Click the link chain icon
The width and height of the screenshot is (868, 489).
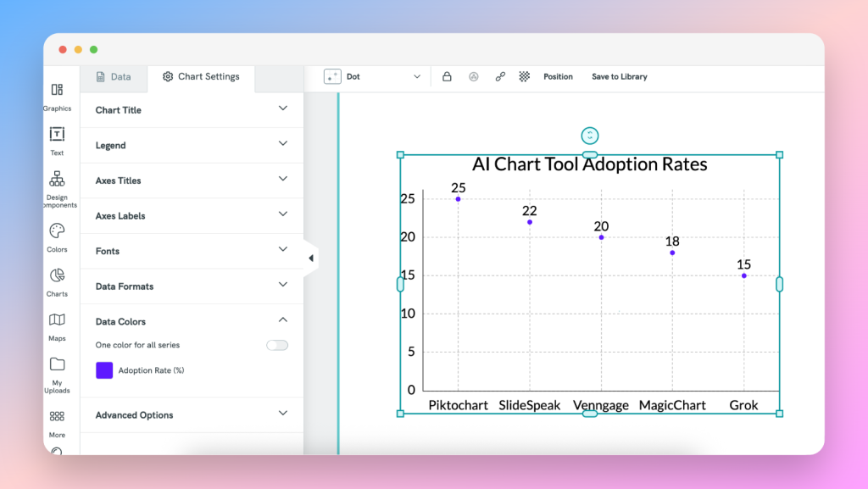tap(500, 76)
